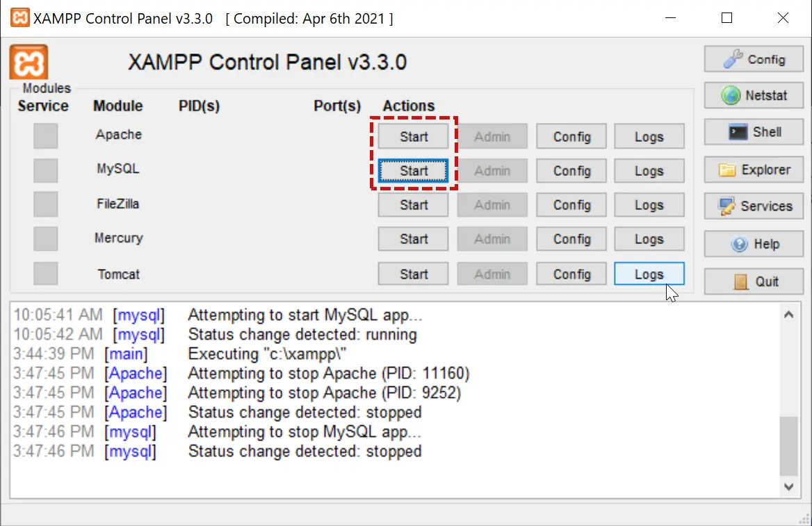Open the Mercury Logs menu

click(649, 239)
